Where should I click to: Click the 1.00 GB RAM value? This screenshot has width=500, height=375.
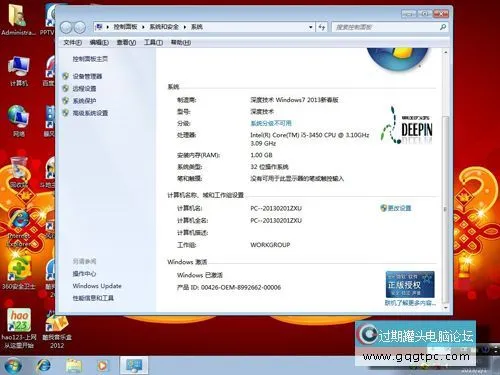point(261,155)
